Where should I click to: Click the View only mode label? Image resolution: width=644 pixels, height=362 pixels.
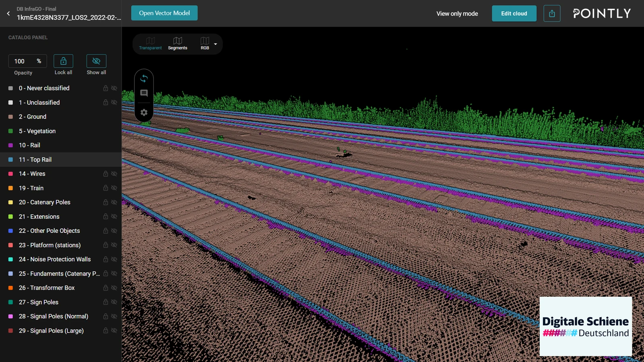coord(457,14)
